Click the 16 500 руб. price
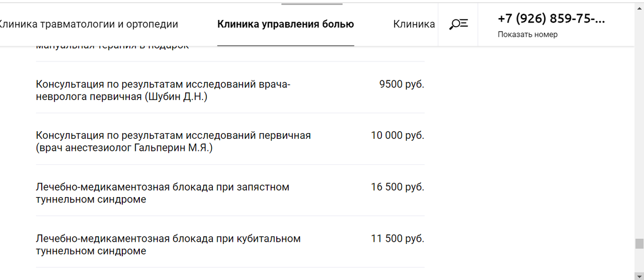The height and width of the screenshot is (280, 644). click(x=397, y=187)
